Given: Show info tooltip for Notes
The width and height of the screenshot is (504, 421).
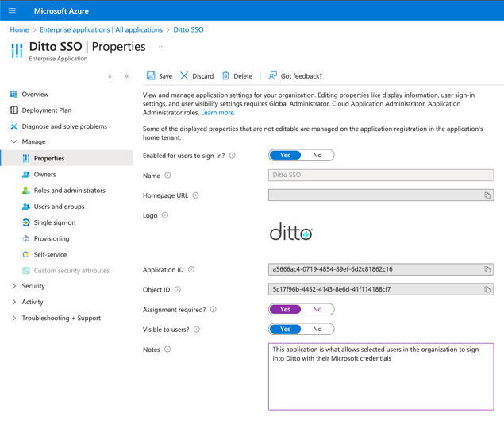Looking at the screenshot, I should (167, 350).
